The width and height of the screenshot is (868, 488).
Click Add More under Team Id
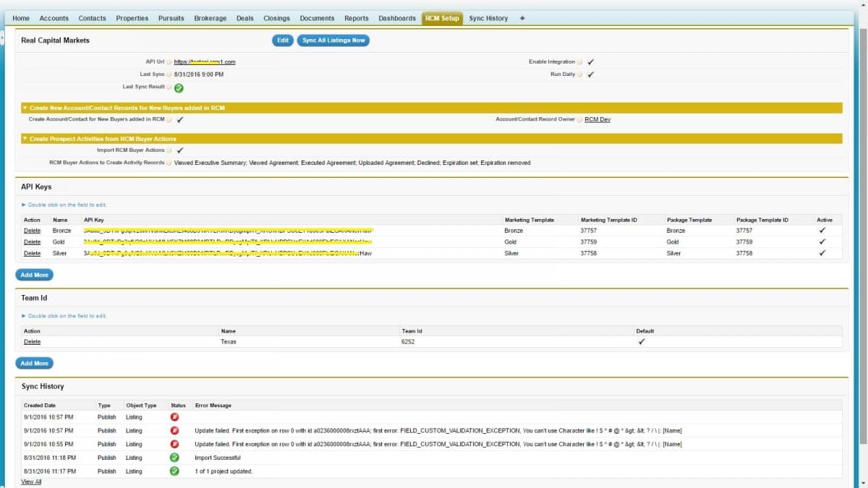[x=35, y=363]
